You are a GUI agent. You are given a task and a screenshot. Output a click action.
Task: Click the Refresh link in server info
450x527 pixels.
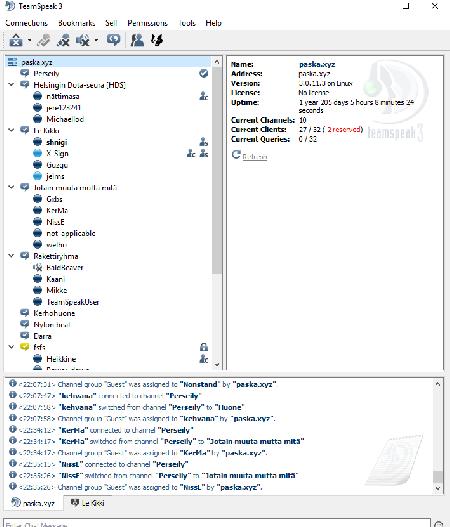(x=255, y=157)
